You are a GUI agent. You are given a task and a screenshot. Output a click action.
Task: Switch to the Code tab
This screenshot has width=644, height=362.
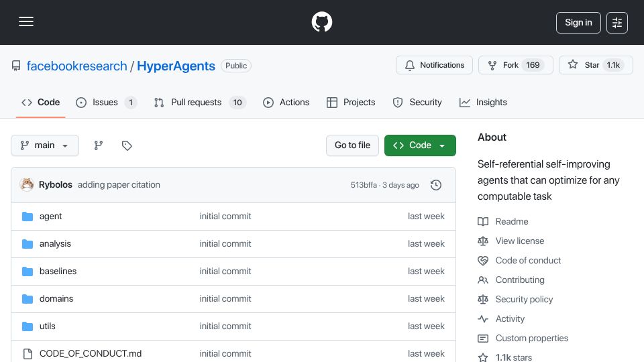coord(41,102)
